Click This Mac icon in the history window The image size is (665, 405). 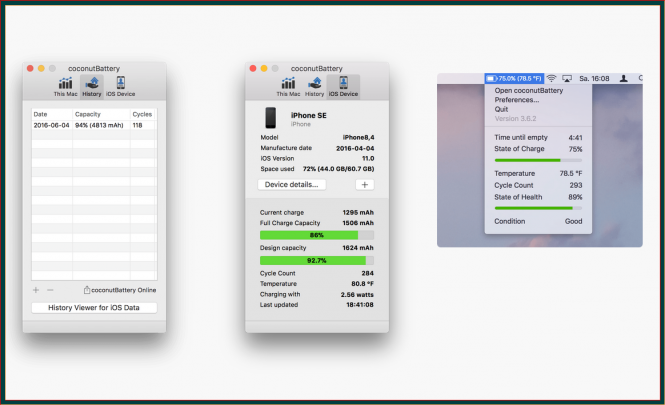click(65, 86)
